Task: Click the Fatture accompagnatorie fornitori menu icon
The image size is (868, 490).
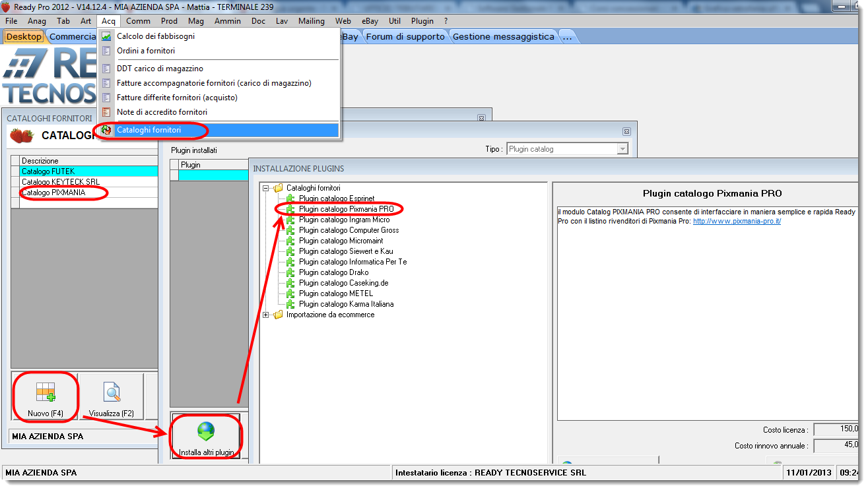Action: (106, 83)
